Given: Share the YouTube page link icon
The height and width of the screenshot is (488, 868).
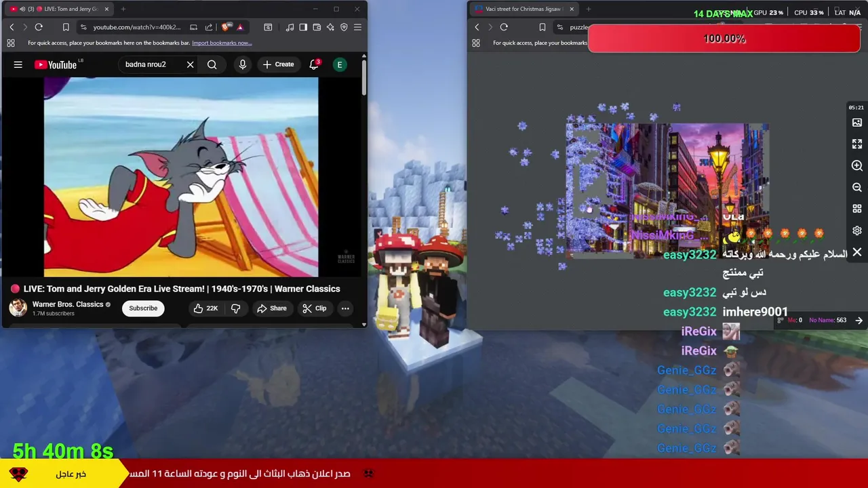Looking at the screenshot, I should point(208,27).
